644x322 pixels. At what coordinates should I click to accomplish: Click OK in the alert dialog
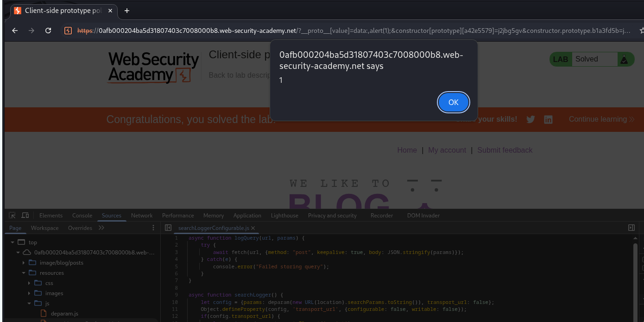click(453, 102)
